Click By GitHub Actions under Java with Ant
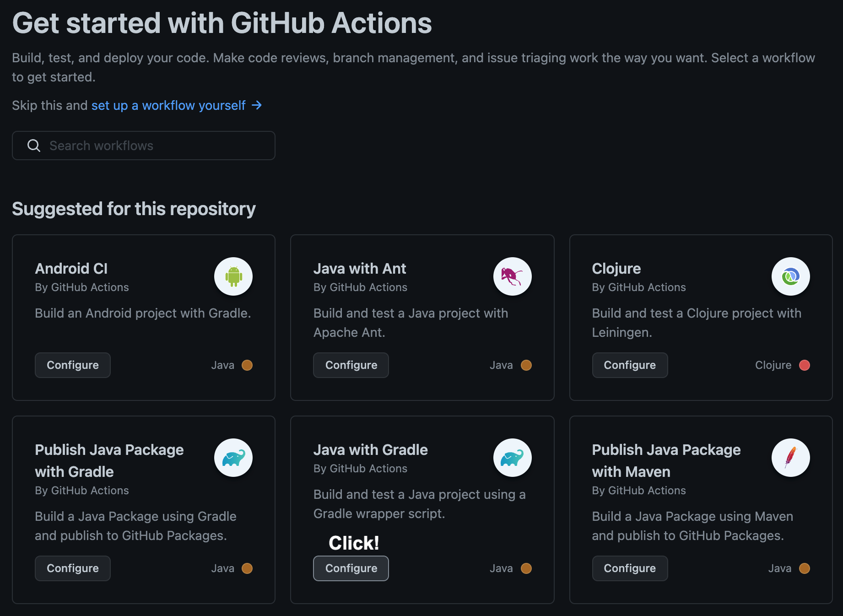843x616 pixels. 360,287
